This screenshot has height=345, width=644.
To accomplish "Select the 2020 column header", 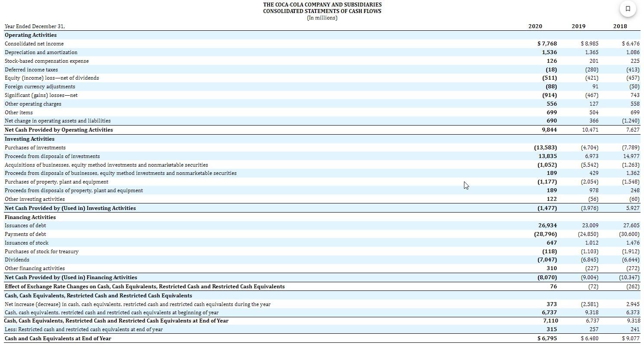I will click(x=535, y=26).
